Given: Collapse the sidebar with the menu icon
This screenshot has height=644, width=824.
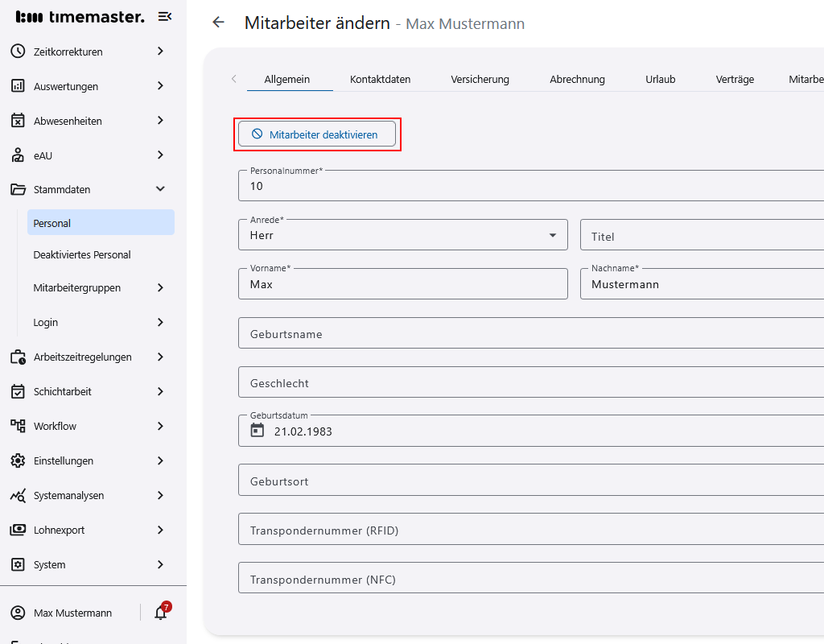Looking at the screenshot, I should tap(164, 17).
